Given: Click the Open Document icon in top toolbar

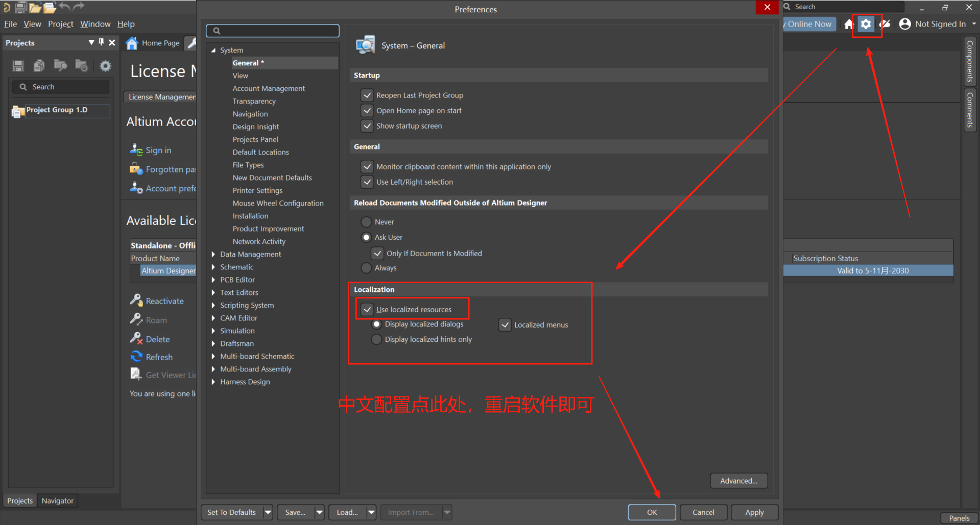Looking at the screenshot, I should coord(50,7).
